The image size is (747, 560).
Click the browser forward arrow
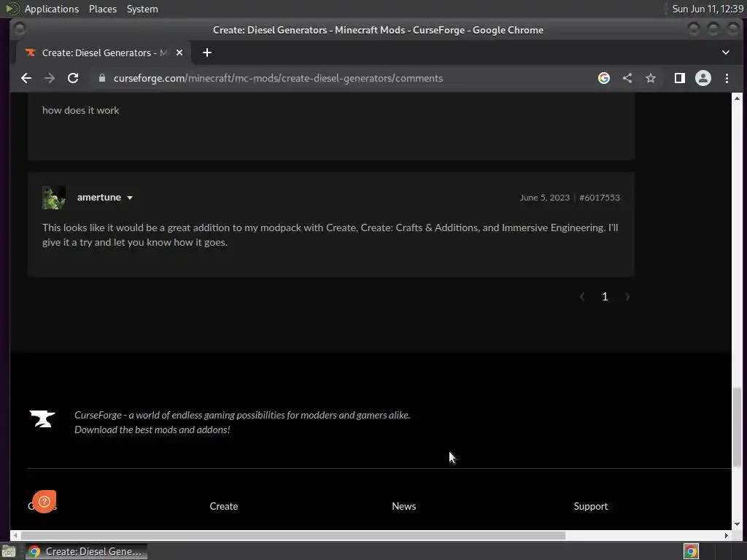tap(50, 78)
